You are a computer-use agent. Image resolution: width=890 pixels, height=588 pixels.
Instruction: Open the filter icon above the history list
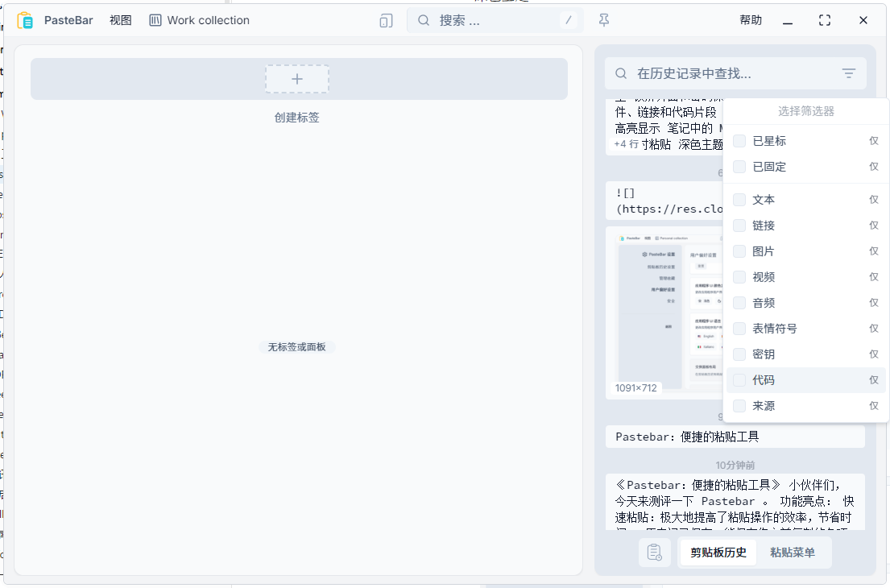pyautogui.click(x=849, y=73)
